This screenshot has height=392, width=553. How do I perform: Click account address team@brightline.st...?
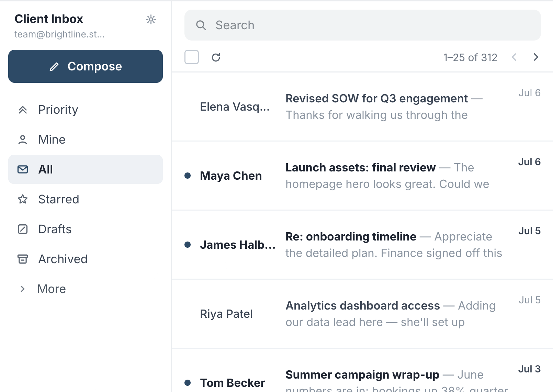pyautogui.click(x=59, y=34)
